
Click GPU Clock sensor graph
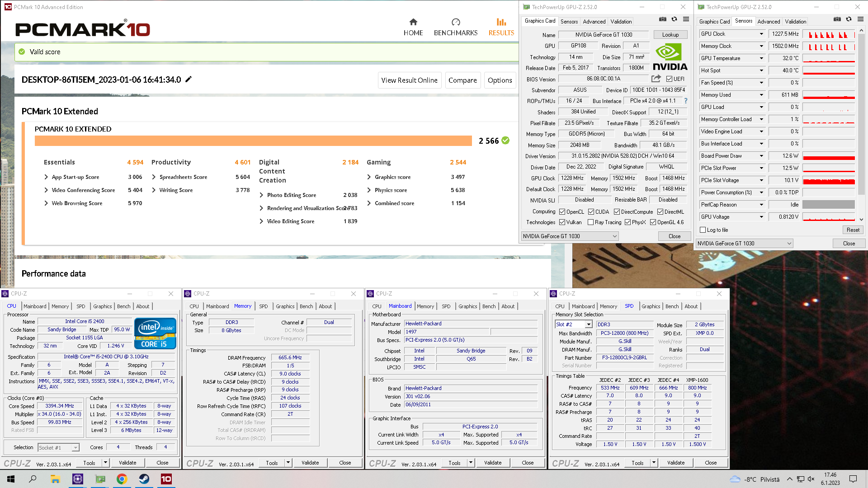click(829, 34)
